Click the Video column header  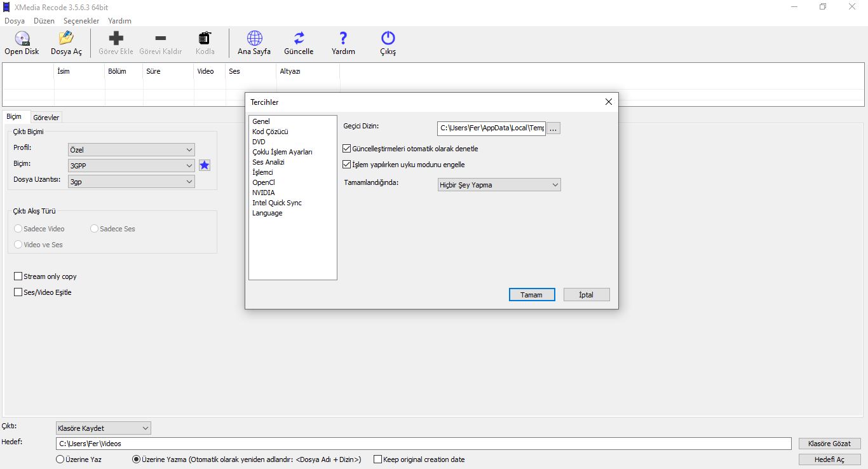(x=210, y=71)
